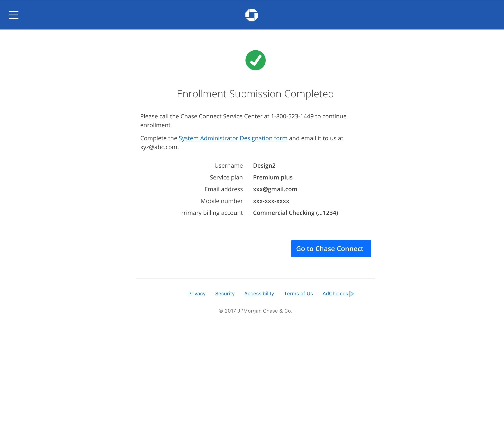The height and width of the screenshot is (428, 504).
Task: Click the 2017 JPMorgan Chase copyright text
Action: coord(255,311)
